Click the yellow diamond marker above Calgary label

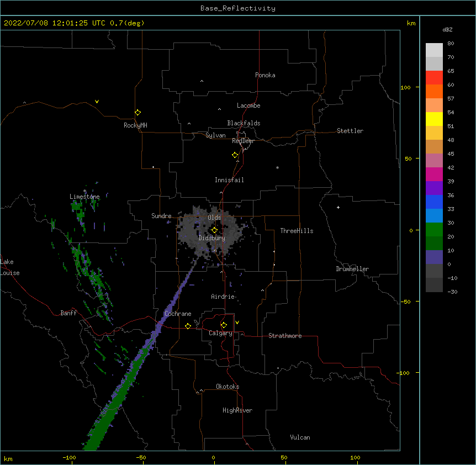(x=224, y=325)
